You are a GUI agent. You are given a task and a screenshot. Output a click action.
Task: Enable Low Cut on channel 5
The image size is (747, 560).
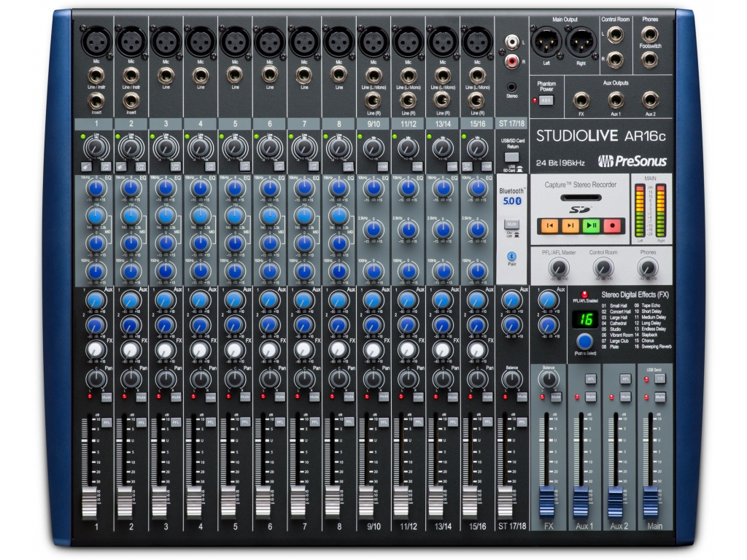[x=244, y=166]
